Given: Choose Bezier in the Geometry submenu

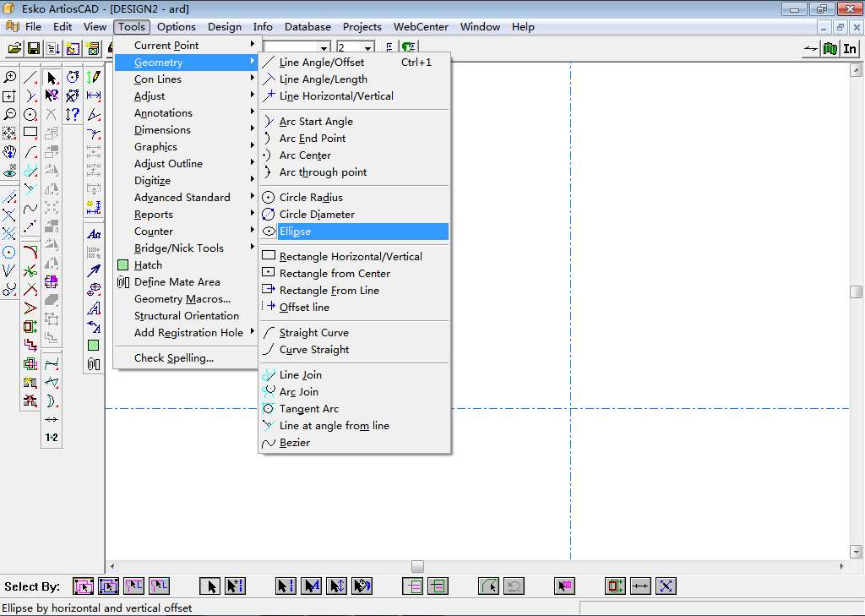Looking at the screenshot, I should click(294, 443).
